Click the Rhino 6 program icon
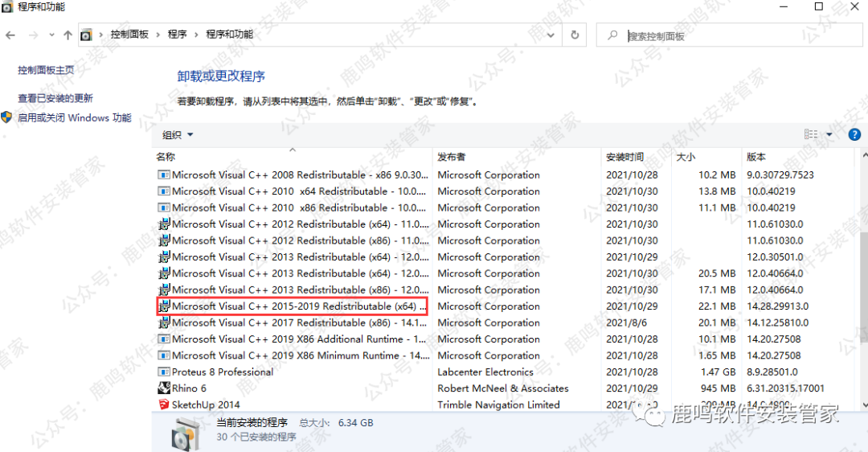868x452 pixels. 164,388
